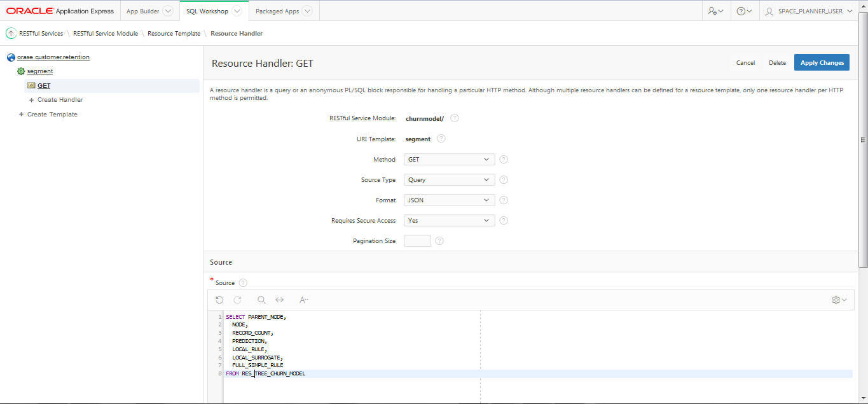The height and width of the screenshot is (404, 868).
Task: Click the LOCAL_SURROGATE line in editor
Action: pos(258,357)
